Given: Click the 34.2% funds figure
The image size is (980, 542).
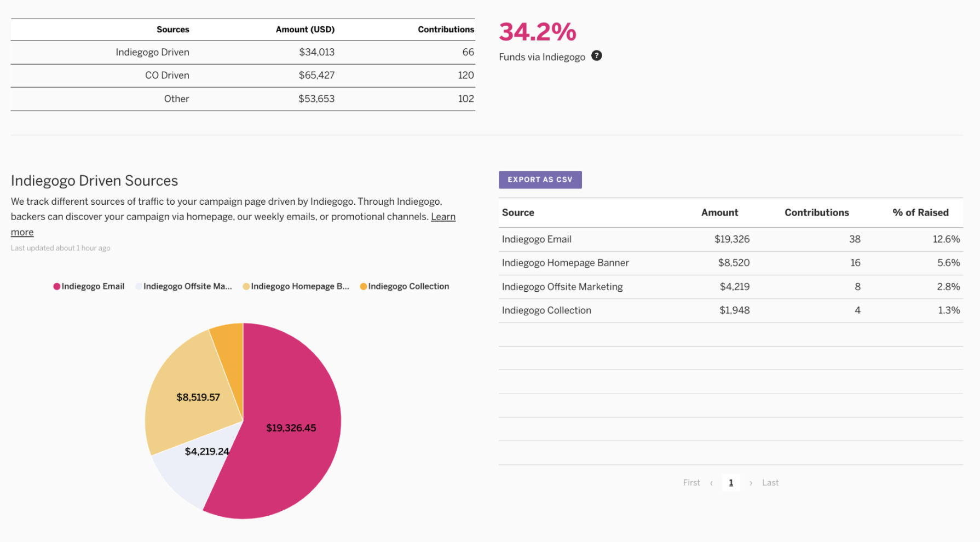Looking at the screenshot, I should (538, 32).
